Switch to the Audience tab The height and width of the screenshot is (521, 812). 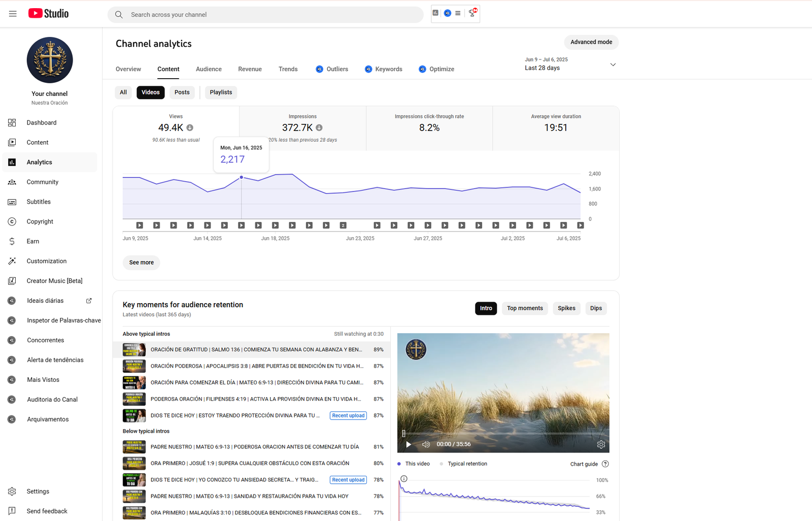[209, 69]
